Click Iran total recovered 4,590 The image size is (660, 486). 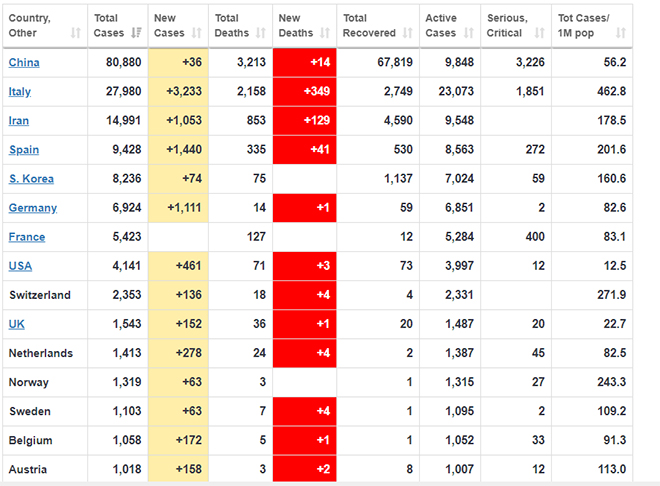tap(398, 120)
